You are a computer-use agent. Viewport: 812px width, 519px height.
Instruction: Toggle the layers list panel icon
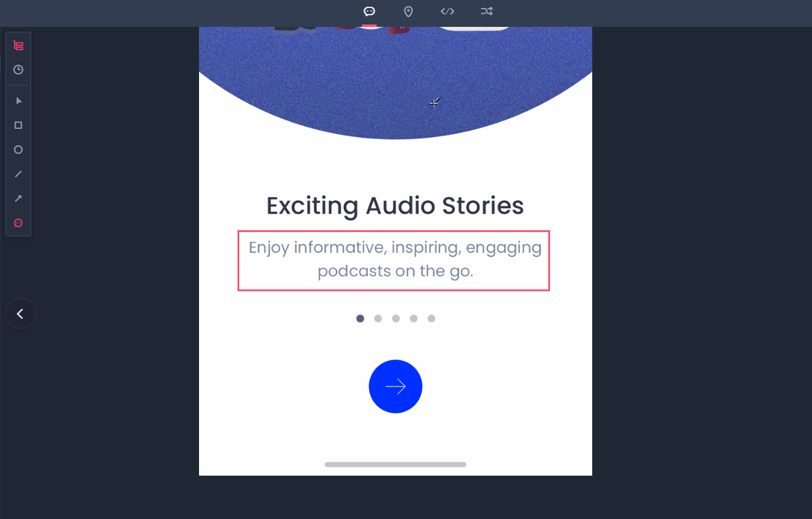coord(18,46)
